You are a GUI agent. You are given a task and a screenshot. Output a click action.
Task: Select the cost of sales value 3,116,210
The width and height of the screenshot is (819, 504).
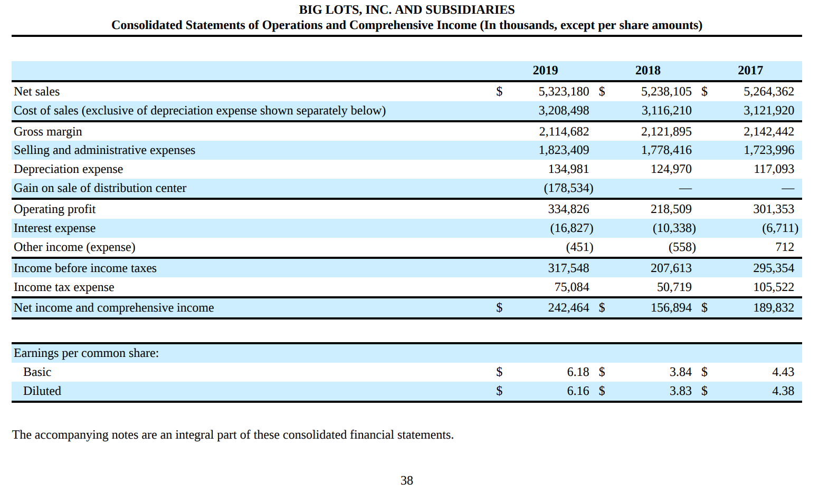click(x=666, y=110)
